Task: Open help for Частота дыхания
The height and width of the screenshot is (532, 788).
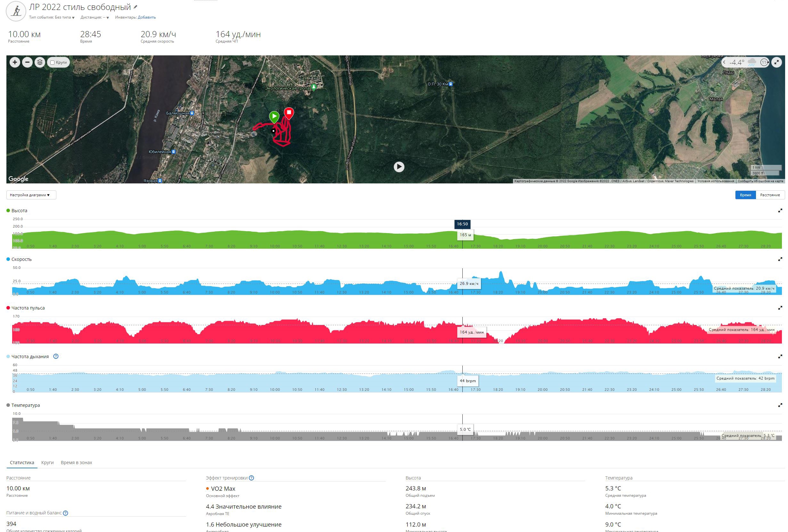Action: pos(56,356)
